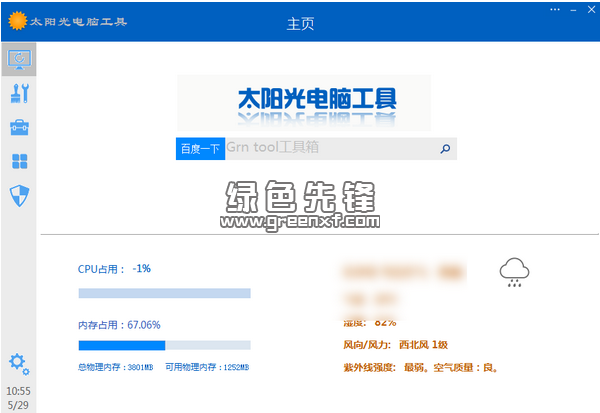Open the brush and wrench cleanup tools
The width and height of the screenshot is (600, 413).
(x=20, y=93)
